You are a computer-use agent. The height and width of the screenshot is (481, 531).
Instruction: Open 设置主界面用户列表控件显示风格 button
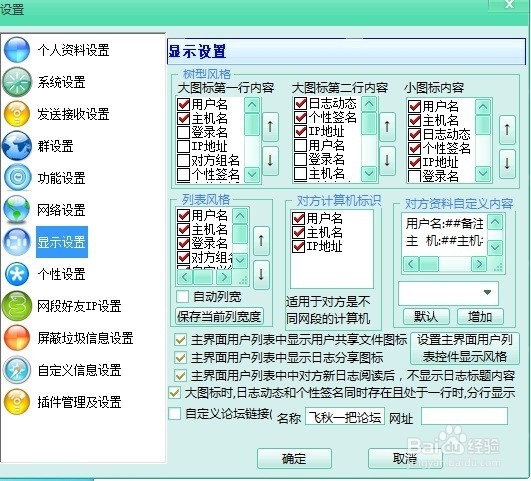(x=465, y=348)
